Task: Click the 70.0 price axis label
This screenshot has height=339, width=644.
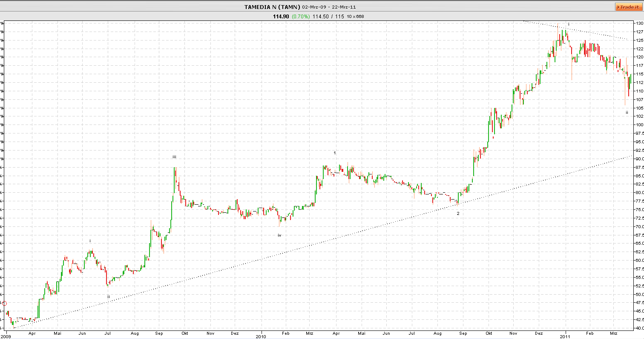Action: click(639, 226)
